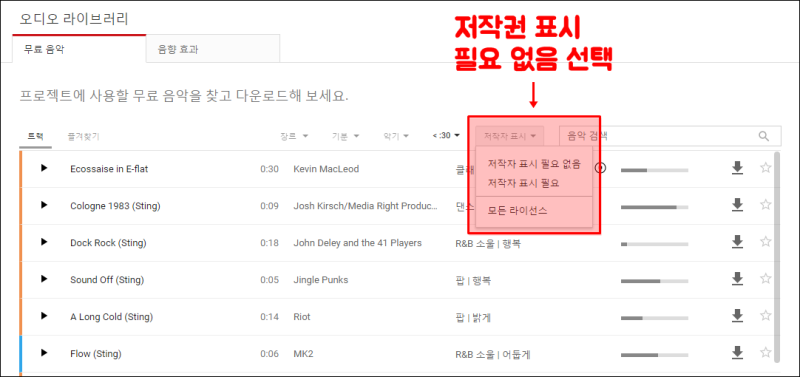800x377 pixels.
Task: Choose 모든 라이선스 from the dropdown menu
Action: pos(517,211)
